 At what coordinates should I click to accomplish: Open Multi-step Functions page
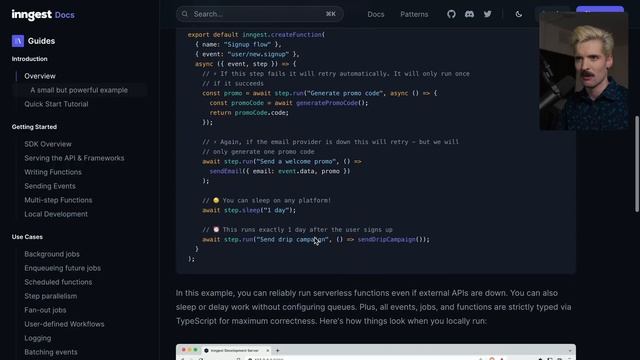pos(58,200)
